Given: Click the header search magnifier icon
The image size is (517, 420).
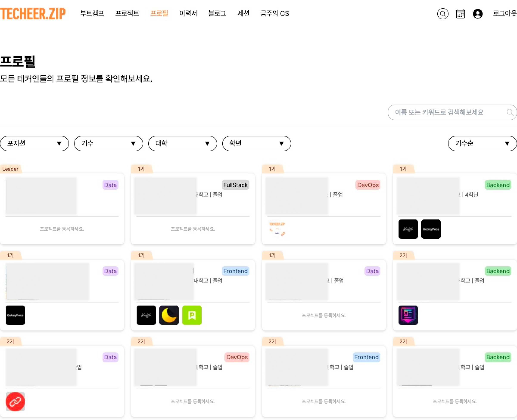Looking at the screenshot, I should click(x=442, y=14).
